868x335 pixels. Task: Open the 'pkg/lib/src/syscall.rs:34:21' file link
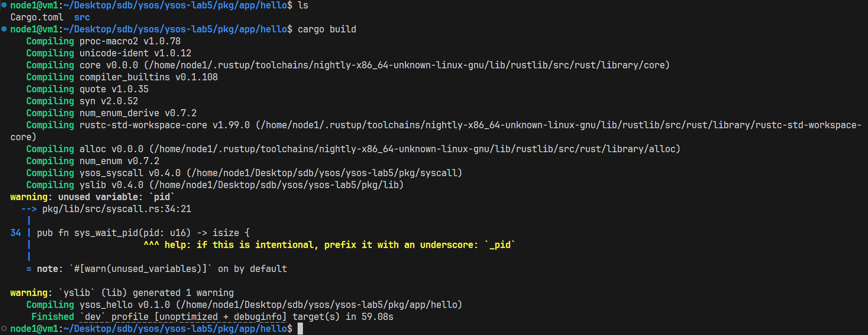click(117, 209)
